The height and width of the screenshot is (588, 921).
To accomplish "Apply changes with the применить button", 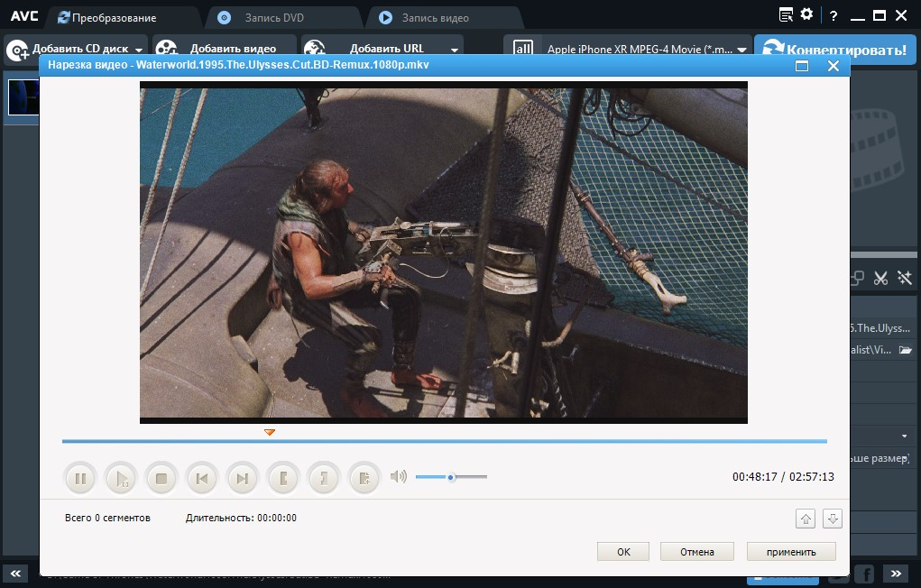I will 791,552.
